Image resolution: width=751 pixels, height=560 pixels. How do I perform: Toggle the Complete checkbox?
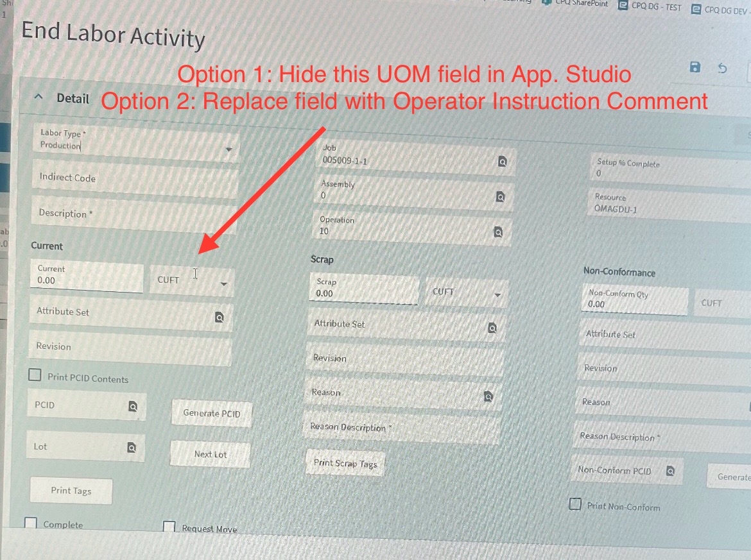coord(31,523)
